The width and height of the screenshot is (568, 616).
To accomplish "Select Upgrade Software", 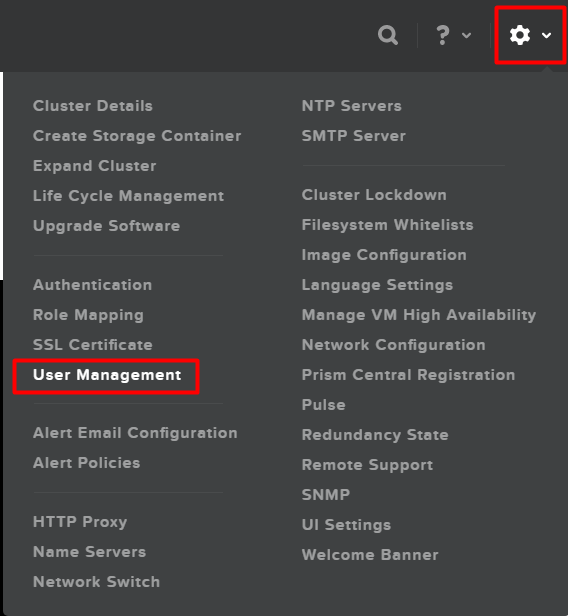I will coord(106,226).
